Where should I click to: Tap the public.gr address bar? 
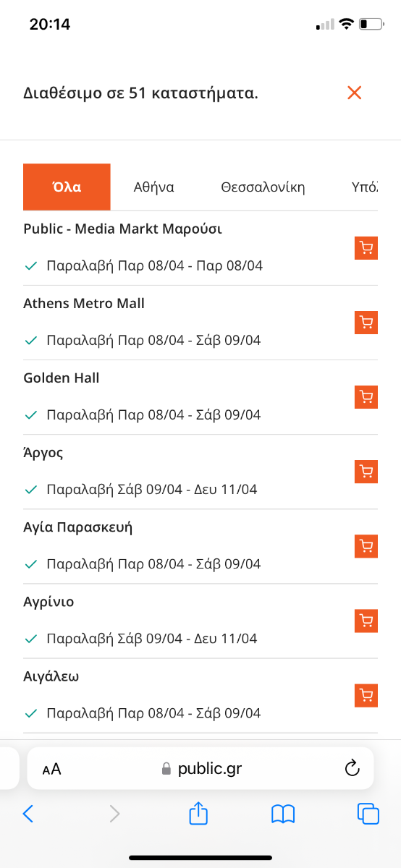(200, 768)
